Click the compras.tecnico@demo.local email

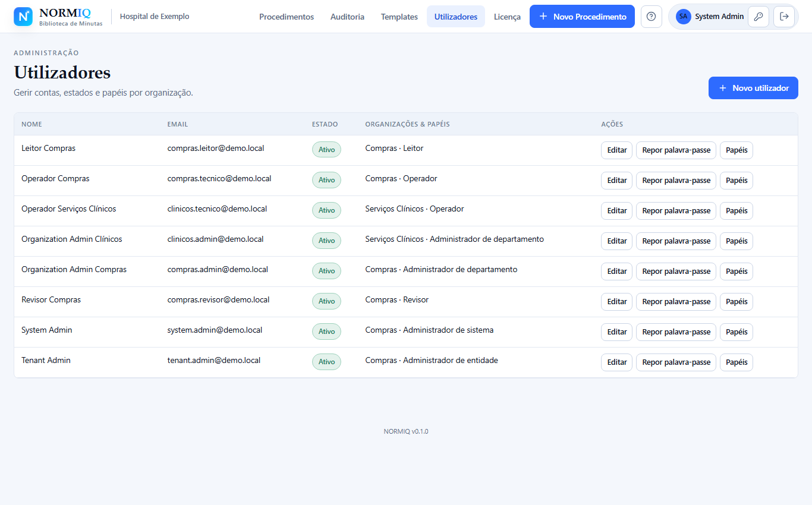point(219,178)
